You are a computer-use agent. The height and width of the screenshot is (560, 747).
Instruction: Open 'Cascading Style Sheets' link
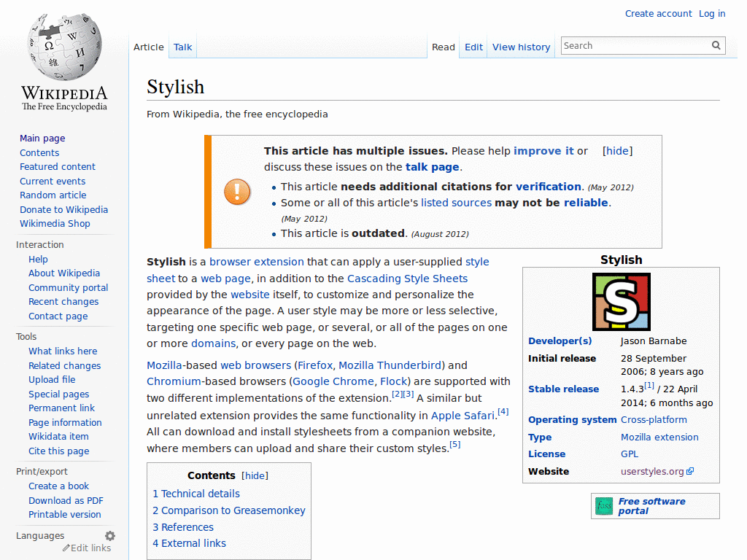[x=407, y=279]
